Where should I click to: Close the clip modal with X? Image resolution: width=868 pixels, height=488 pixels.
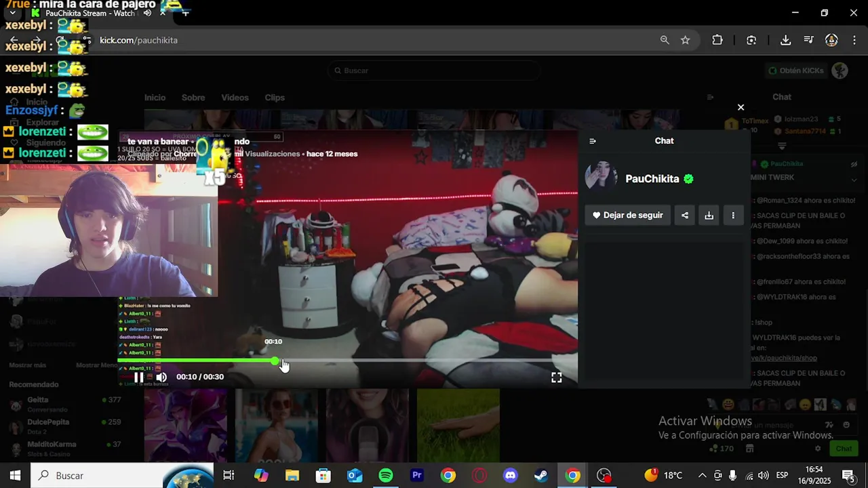741,107
